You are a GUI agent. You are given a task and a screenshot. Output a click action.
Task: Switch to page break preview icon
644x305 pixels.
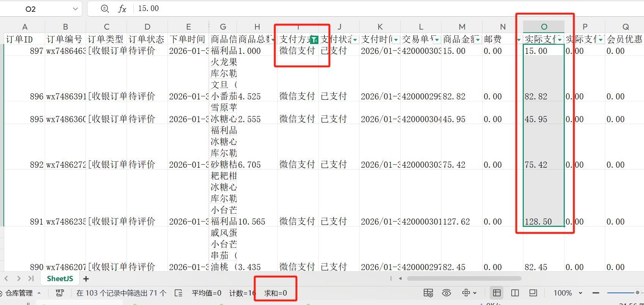515,293
